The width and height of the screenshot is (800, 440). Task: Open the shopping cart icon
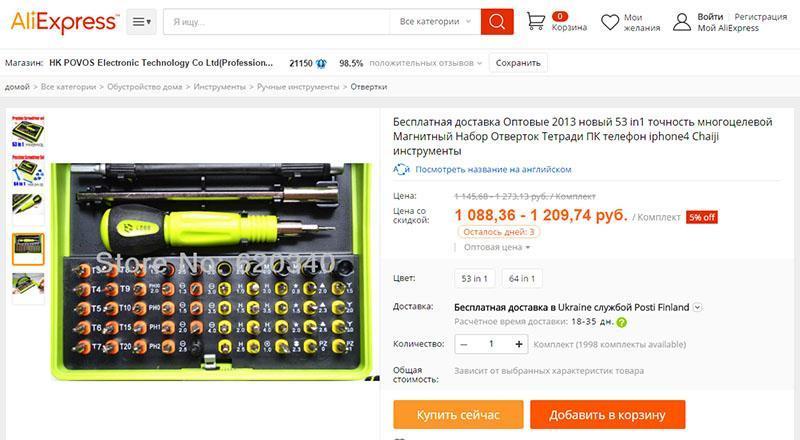pyautogui.click(x=536, y=21)
